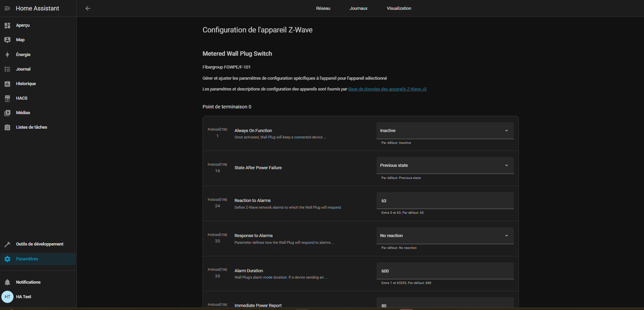
Task: Click the back arrow icon
Action: (88, 8)
